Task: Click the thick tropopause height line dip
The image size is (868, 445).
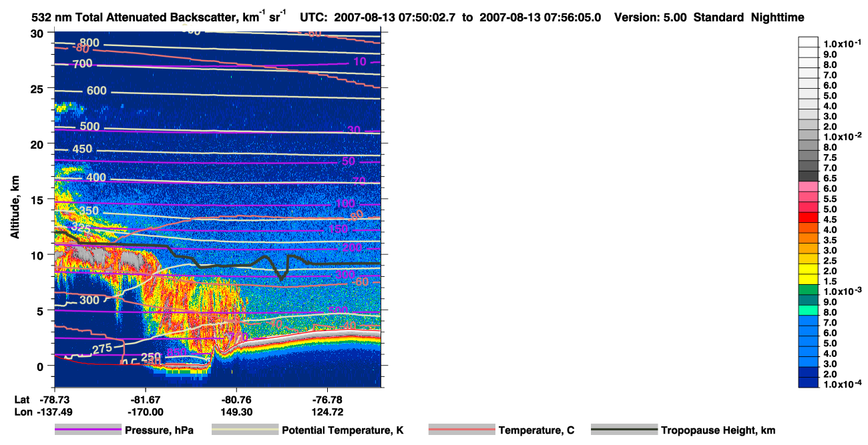Action: tap(282, 276)
